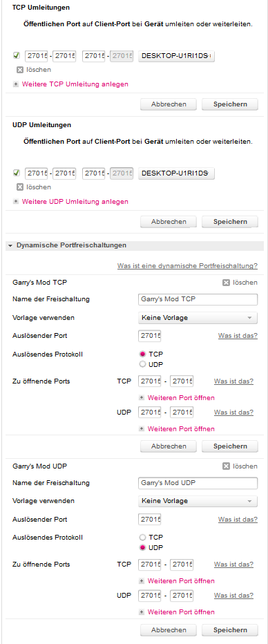The image size is (268, 644).
Task: Select TCP protocol radio in Garry's Mod UDP section
Action: [x=142, y=537]
